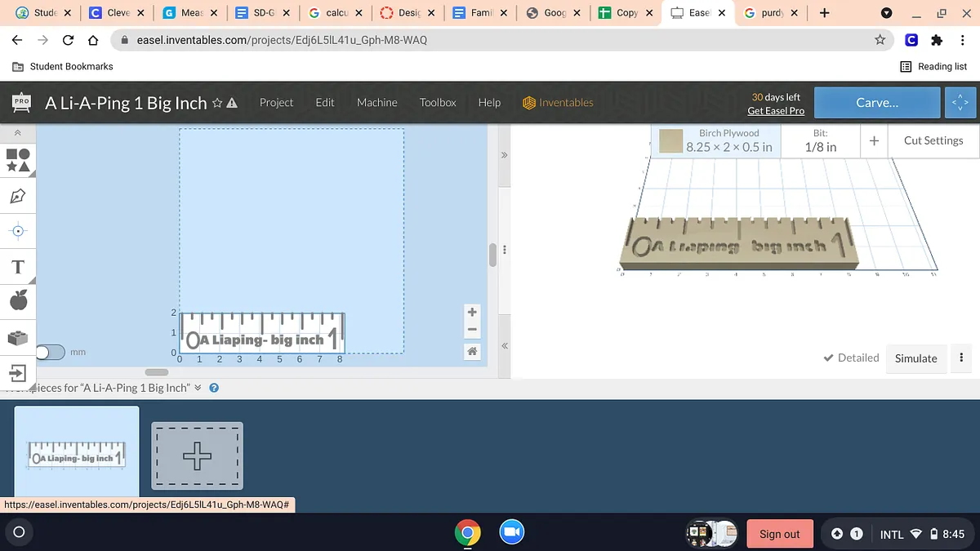The height and width of the screenshot is (551, 980).
Task: Open the Machine menu
Action: [x=376, y=102]
